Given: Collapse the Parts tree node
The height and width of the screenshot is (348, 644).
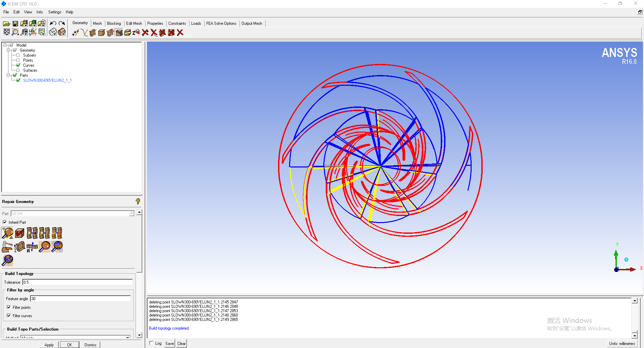Looking at the screenshot, I should point(8,75).
